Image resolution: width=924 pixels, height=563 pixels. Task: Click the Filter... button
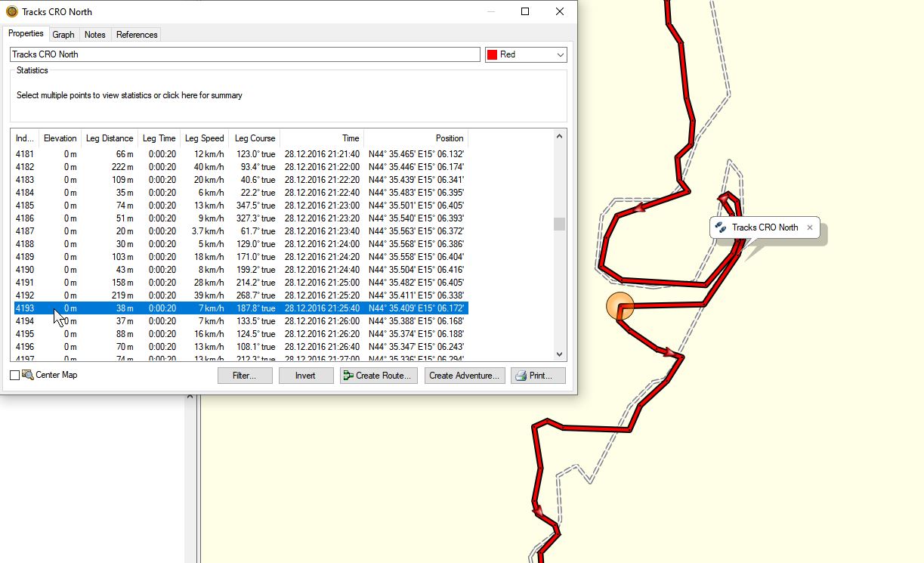[245, 376]
